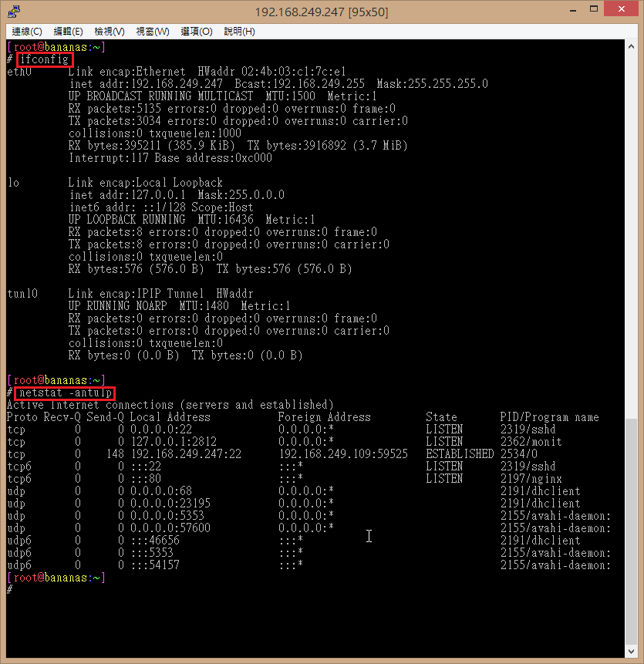Open the 檢視(V) view menu
The height and width of the screenshot is (664, 644).
click(x=110, y=32)
